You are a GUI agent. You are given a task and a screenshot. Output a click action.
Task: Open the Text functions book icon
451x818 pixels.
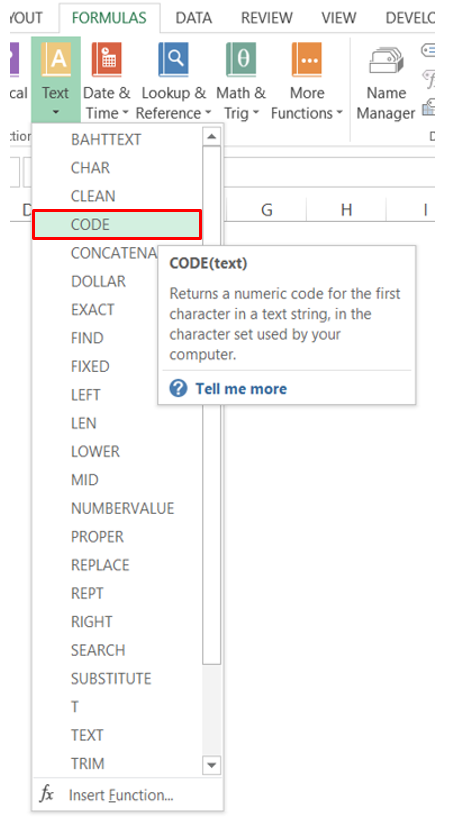coord(56,59)
